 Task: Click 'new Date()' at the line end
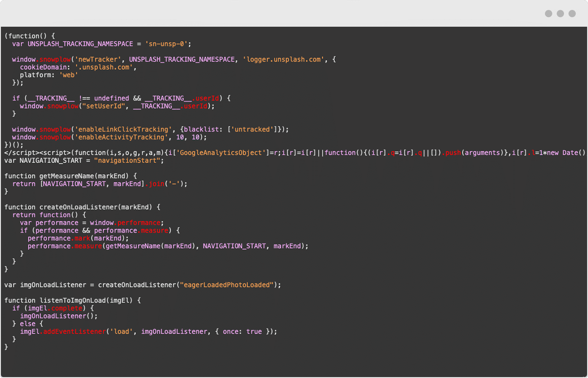(566, 153)
